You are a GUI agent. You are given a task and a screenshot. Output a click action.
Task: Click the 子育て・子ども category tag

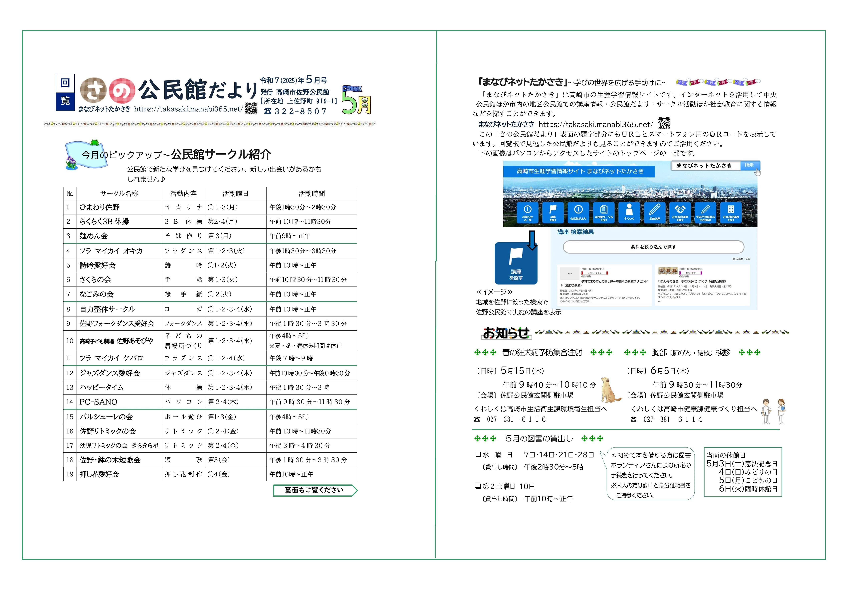coord(595,273)
